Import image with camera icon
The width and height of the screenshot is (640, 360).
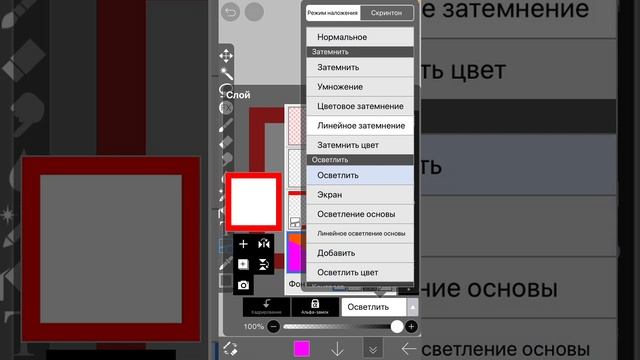[x=243, y=285]
